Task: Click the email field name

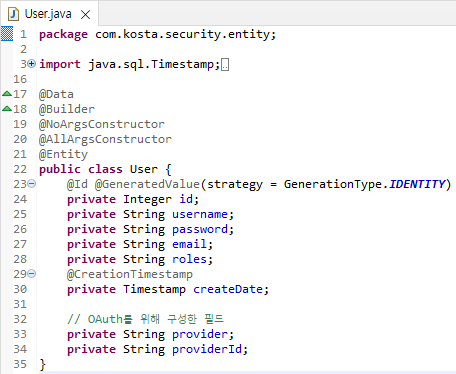Action: [x=189, y=244]
